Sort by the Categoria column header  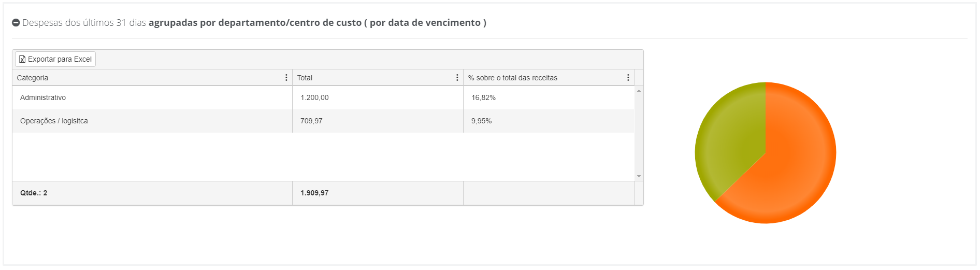pos(33,78)
